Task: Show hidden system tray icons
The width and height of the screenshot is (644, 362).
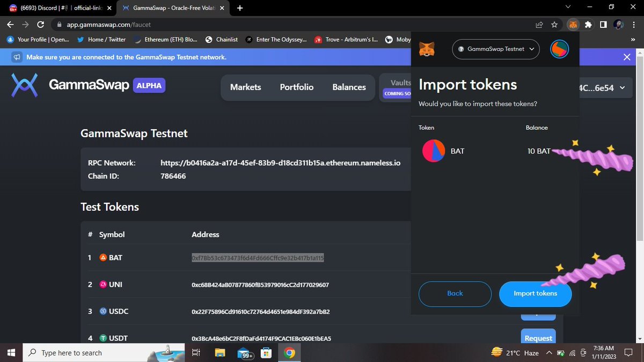Action: (x=549, y=352)
